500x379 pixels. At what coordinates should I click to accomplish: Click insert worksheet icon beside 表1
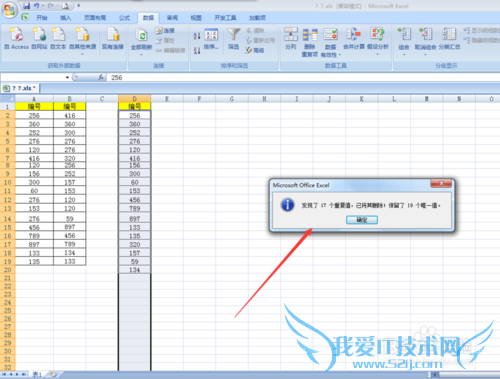pos(53,374)
